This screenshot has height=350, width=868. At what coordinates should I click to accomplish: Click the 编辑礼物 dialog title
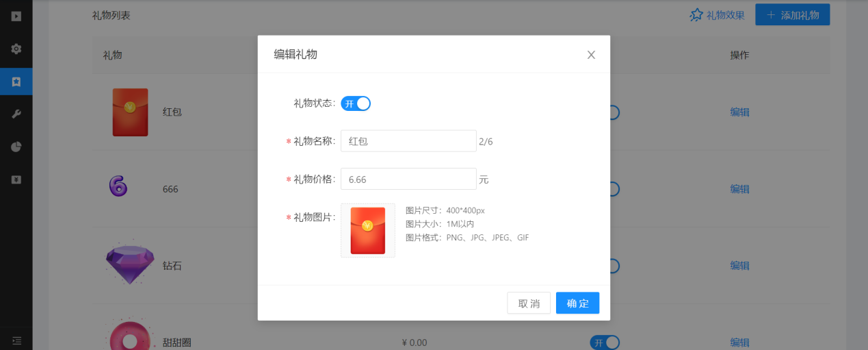click(295, 54)
